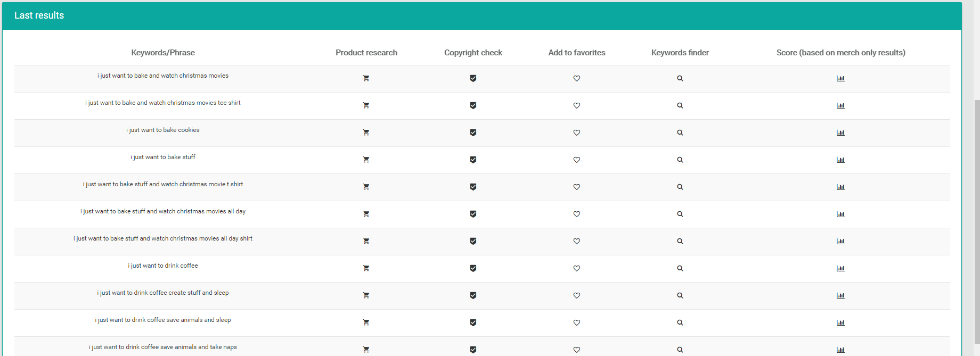This screenshot has width=980, height=356.
Task: Open product research for 'create stuff and sleep'
Action: (366, 295)
